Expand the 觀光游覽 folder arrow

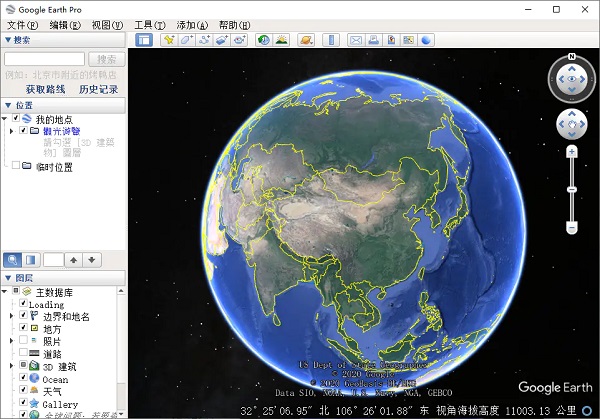coord(11,131)
